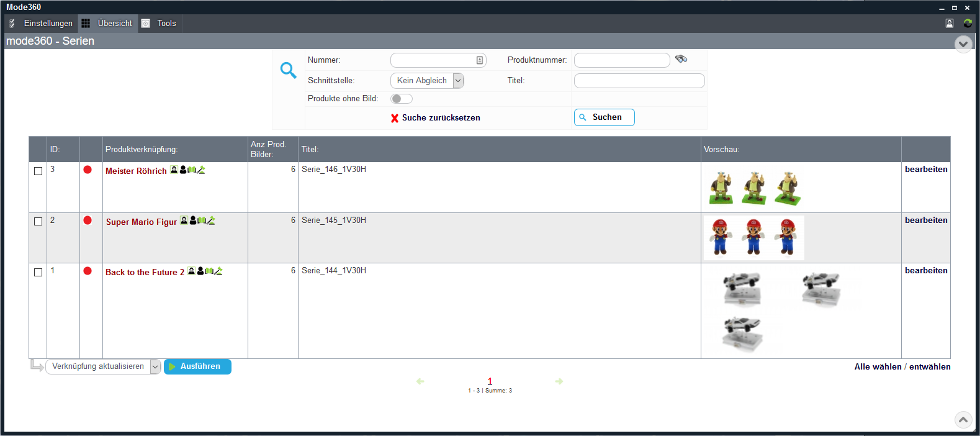Click the gavel icon beside Super Mario Figur
This screenshot has height=436, width=980.
(x=211, y=220)
